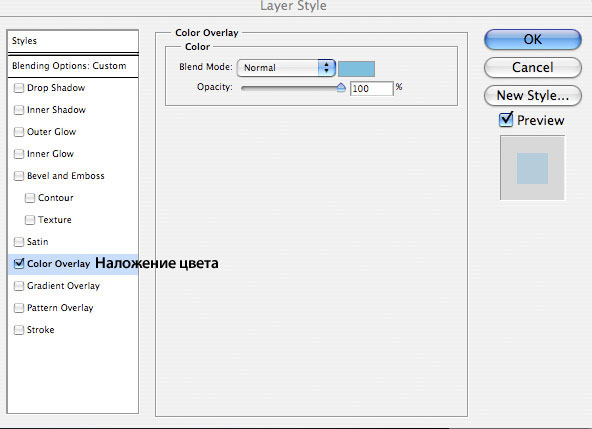Enable Gradient Overlay checkbox
Image resolution: width=592 pixels, height=429 pixels.
(x=18, y=286)
